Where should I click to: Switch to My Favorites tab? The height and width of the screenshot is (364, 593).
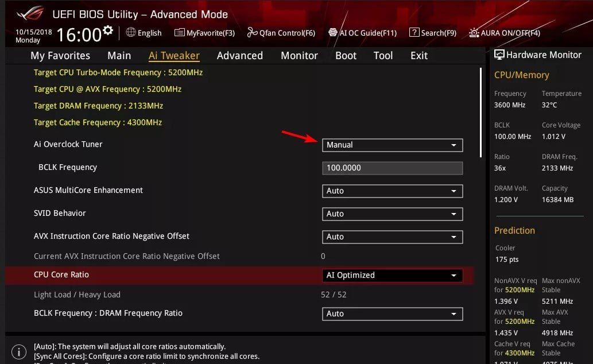(x=60, y=56)
